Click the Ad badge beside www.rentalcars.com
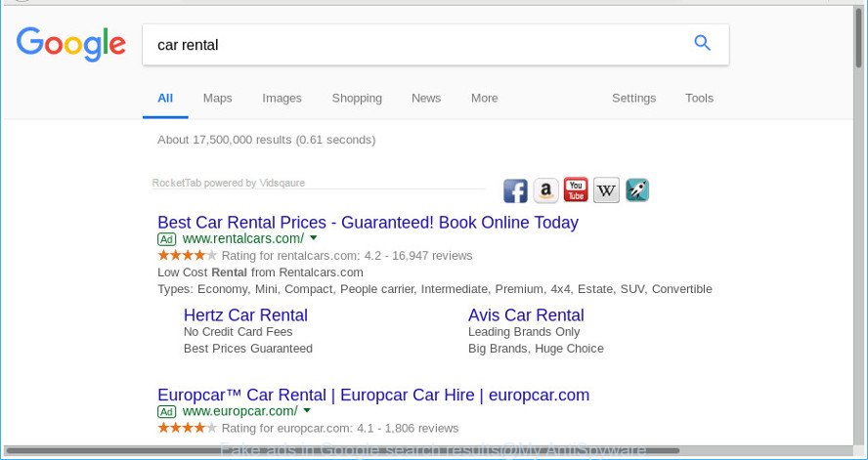The image size is (868, 460). [166, 239]
